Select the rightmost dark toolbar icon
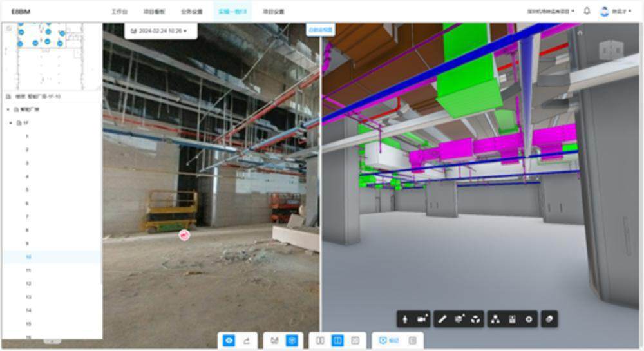The width and height of the screenshot is (644, 351). [x=549, y=319]
